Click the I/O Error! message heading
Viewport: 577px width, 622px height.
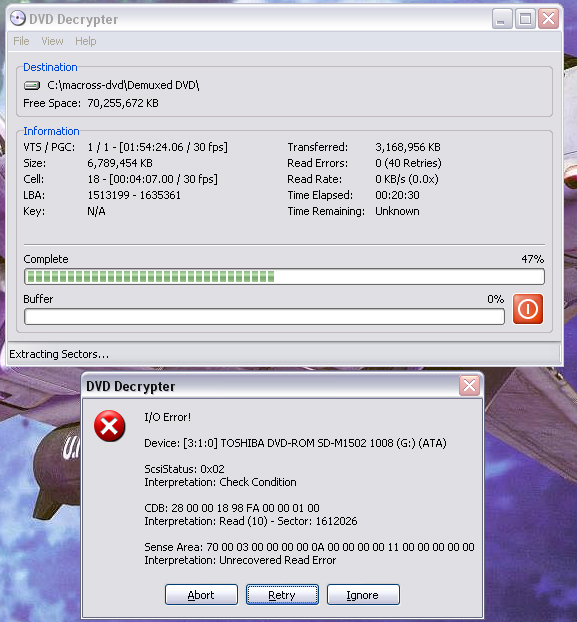click(x=167, y=417)
